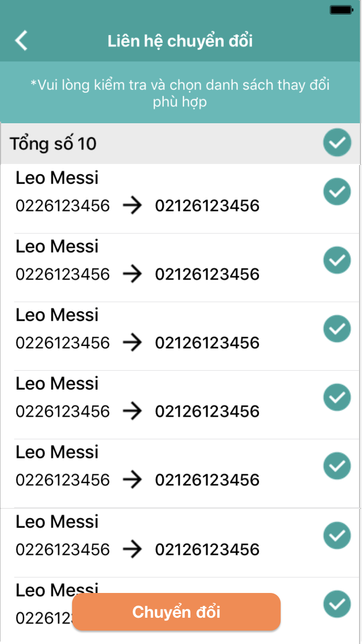
Task: Tap the battery icon in the status bar
Action: pos(341,9)
